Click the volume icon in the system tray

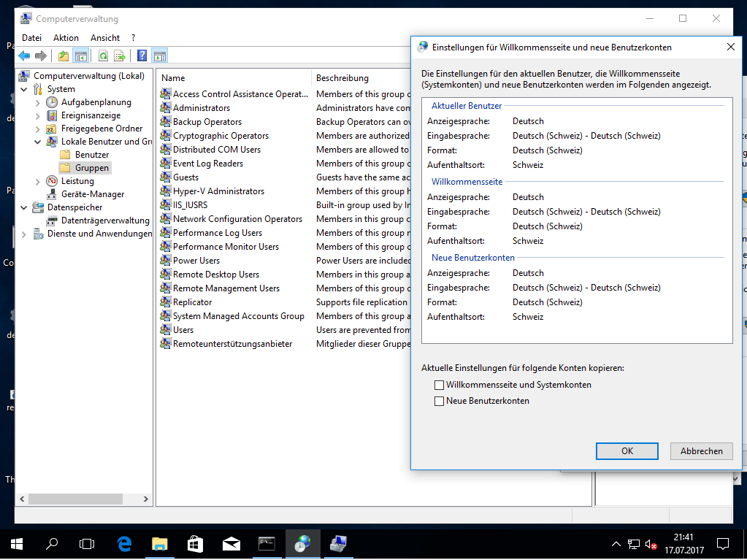click(x=651, y=544)
